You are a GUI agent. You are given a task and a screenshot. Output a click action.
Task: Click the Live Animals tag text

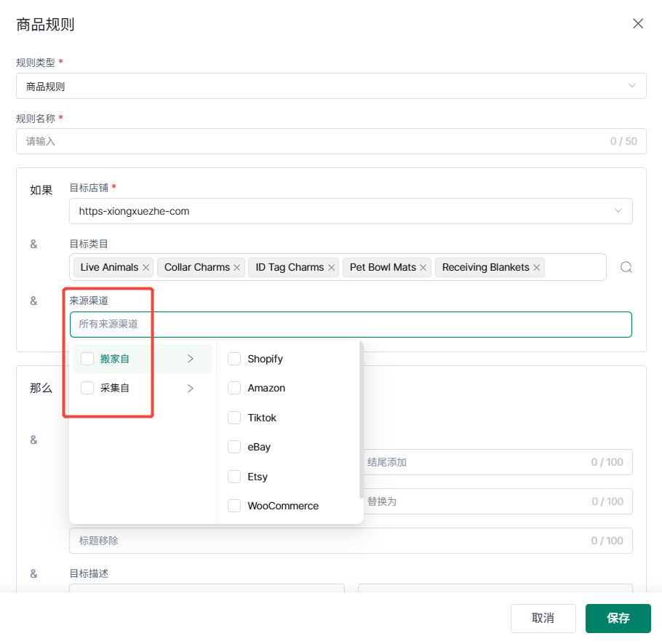[109, 267]
